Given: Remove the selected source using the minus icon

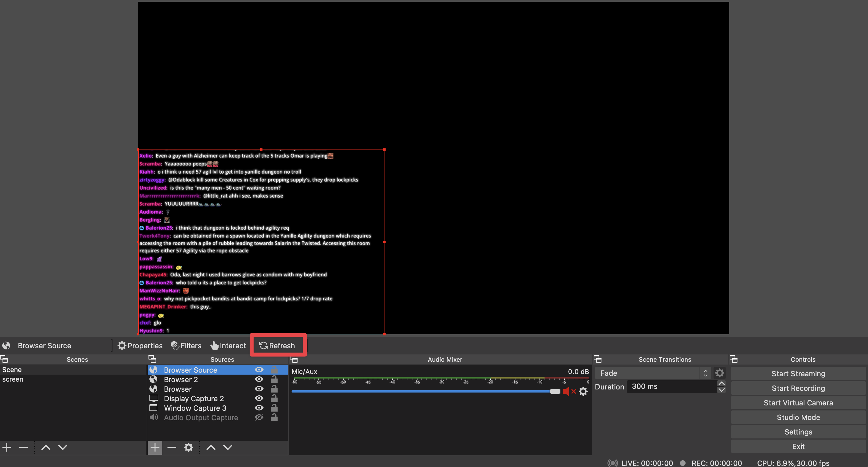Looking at the screenshot, I should pyautogui.click(x=172, y=447).
